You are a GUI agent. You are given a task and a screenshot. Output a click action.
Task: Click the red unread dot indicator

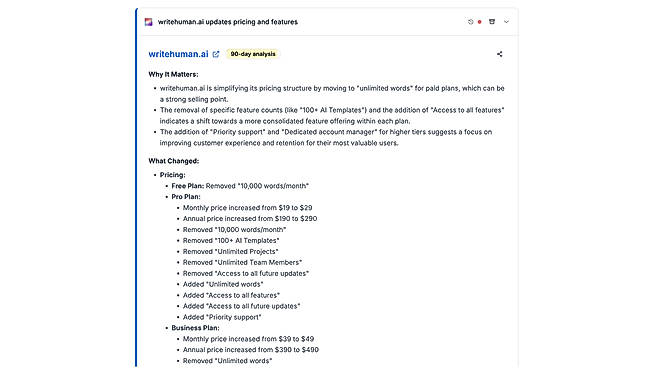(480, 22)
